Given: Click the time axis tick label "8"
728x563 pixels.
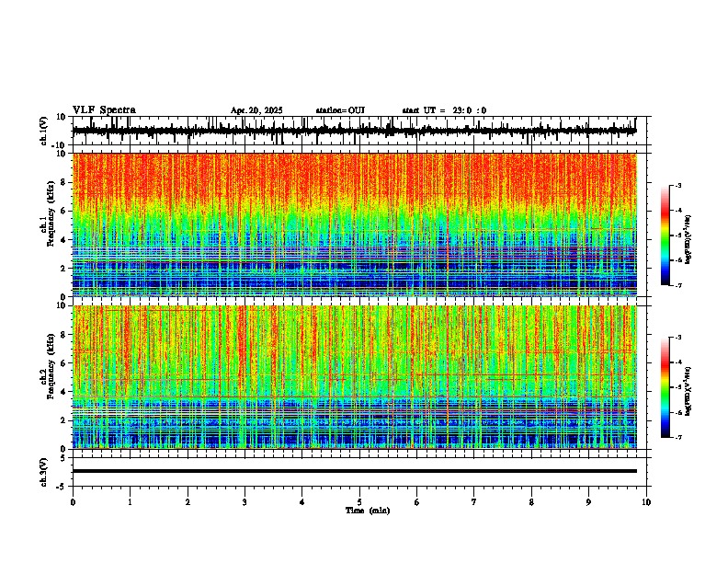Looking at the screenshot, I should coord(531,502).
